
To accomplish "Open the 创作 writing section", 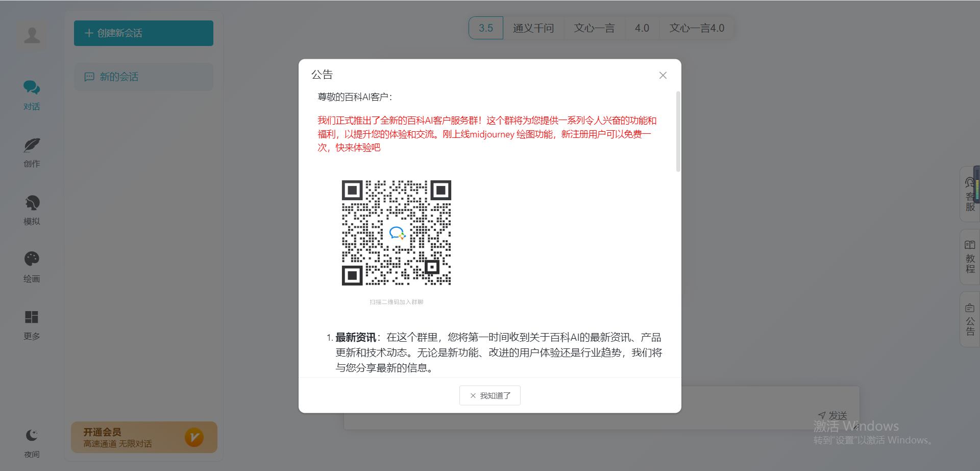I will (x=32, y=152).
